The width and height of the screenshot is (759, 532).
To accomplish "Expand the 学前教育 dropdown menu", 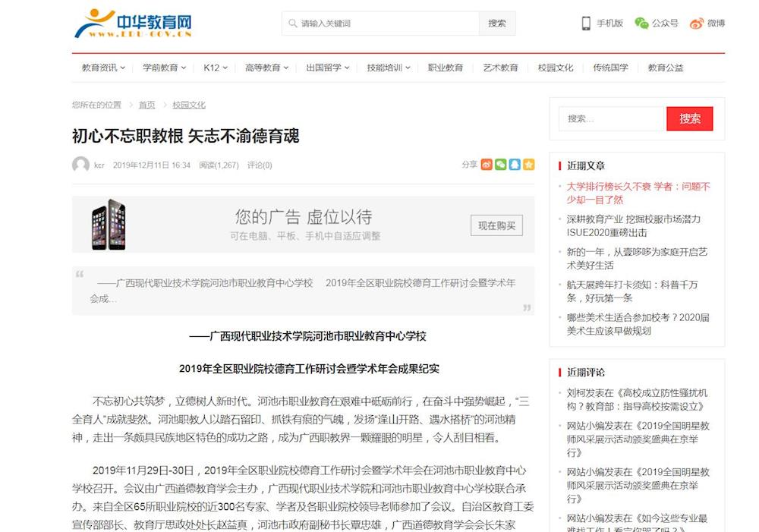I will click(164, 68).
